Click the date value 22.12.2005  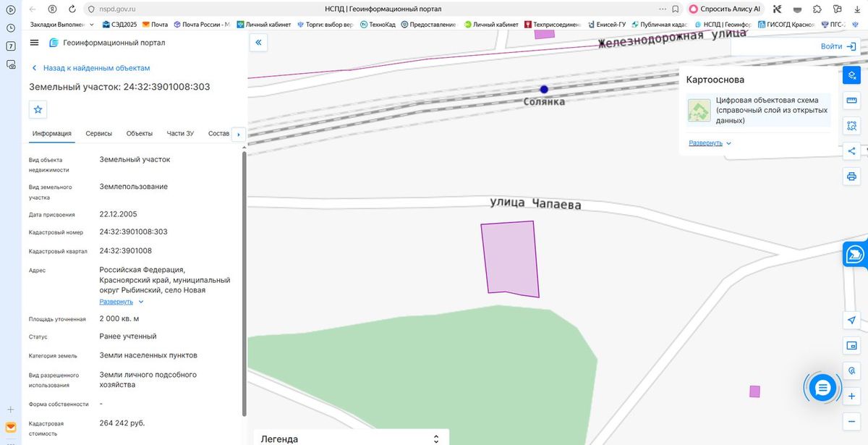[118, 214]
